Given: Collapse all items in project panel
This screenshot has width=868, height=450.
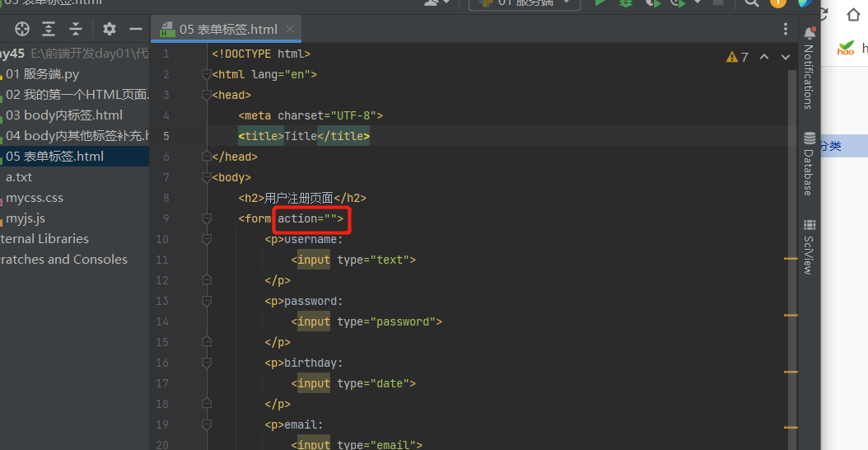Looking at the screenshot, I should click(75, 29).
